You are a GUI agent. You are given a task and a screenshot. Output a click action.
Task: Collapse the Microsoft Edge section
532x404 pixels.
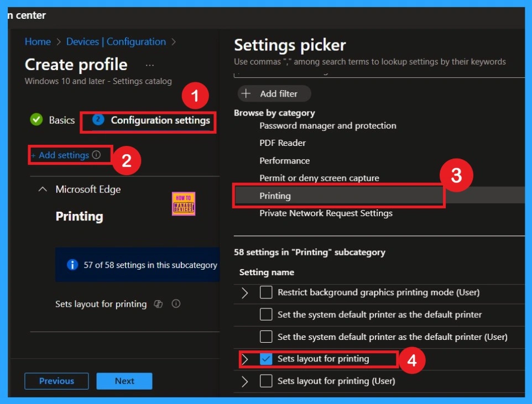pos(43,189)
